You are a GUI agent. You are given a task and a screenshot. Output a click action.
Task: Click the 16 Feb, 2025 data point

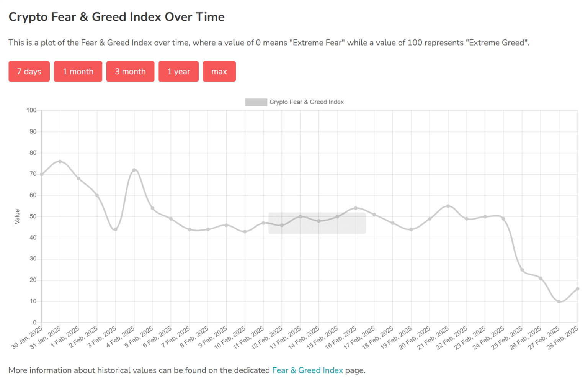pos(356,208)
